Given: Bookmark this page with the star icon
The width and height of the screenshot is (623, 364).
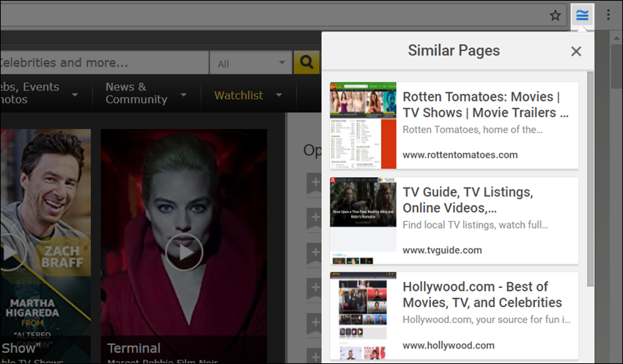Looking at the screenshot, I should click(555, 15).
